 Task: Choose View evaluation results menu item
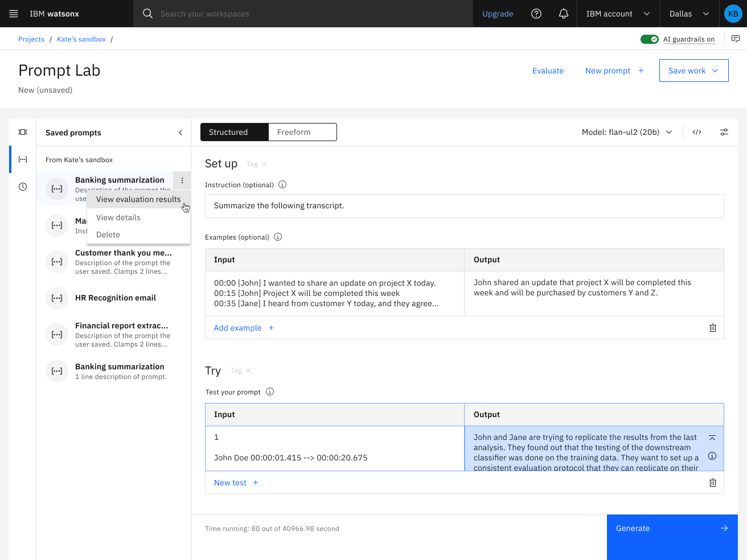pyautogui.click(x=138, y=199)
